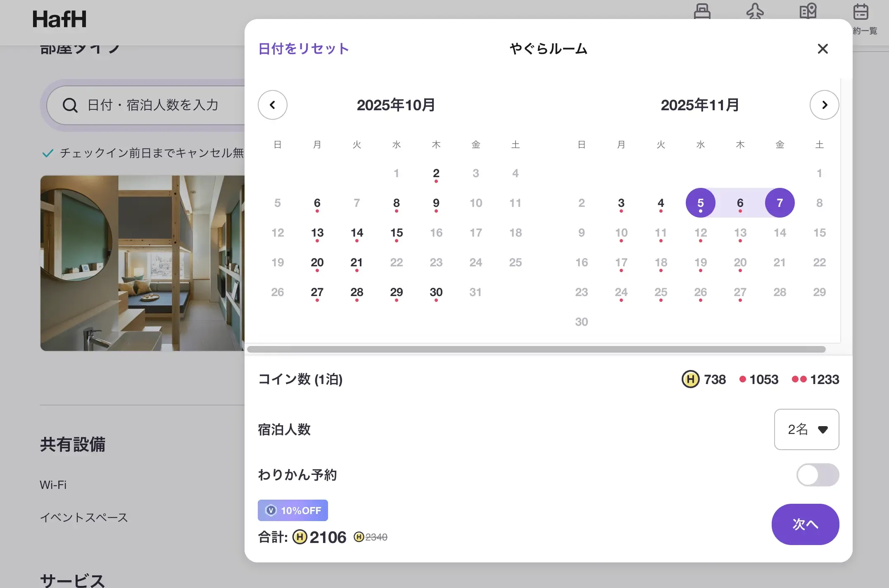Click the HafH logo
Image resolution: width=889 pixels, height=588 pixels.
pos(59,19)
